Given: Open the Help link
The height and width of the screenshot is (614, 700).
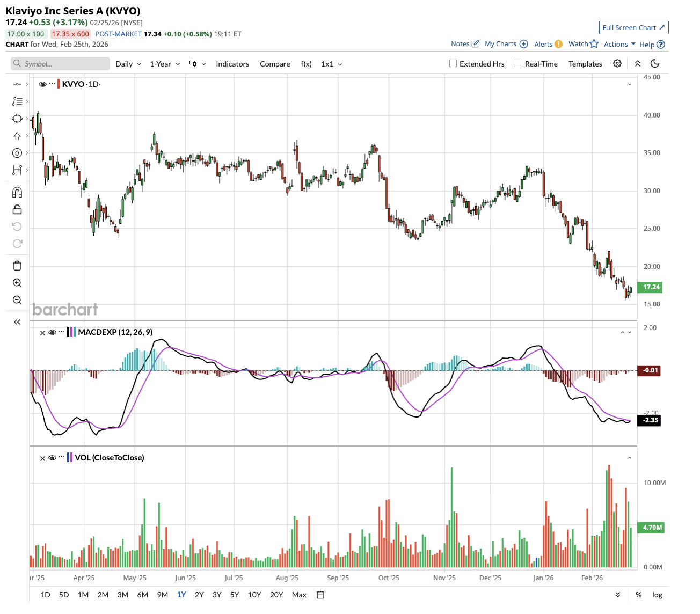Looking at the screenshot, I should [x=652, y=45].
